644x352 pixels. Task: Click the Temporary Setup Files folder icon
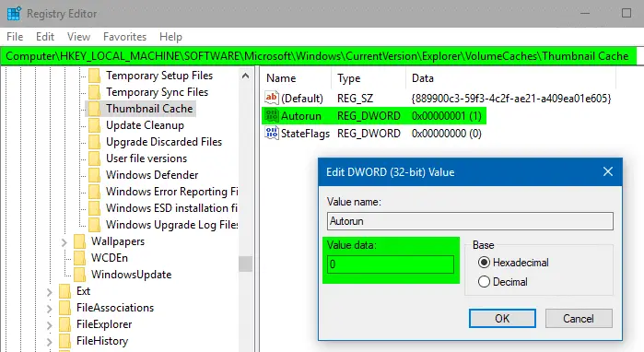[x=95, y=76]
